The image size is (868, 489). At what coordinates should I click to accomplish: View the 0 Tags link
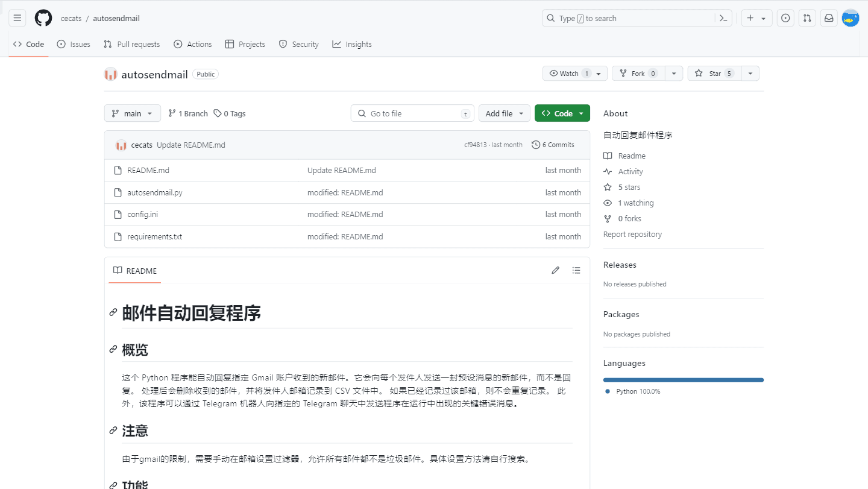230,113
